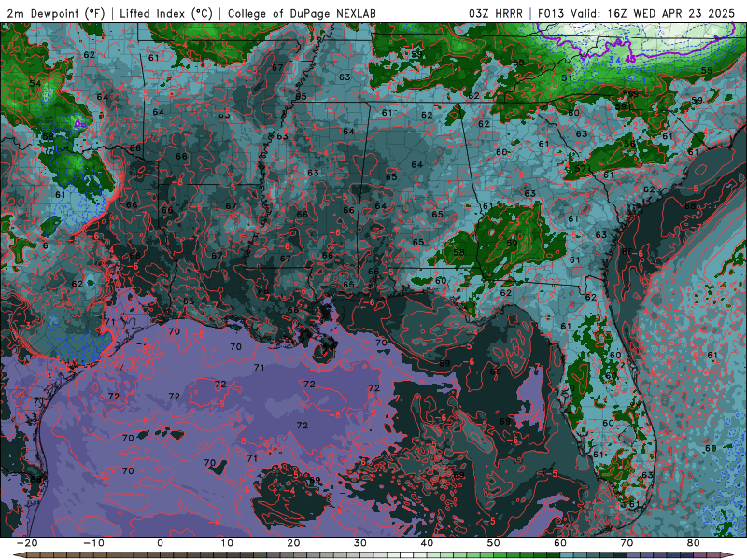The width and height of the screenshot is (747, 560).
Task: Select the "College of DuPage NEXLAB" credit text
Action: point(302,13)
